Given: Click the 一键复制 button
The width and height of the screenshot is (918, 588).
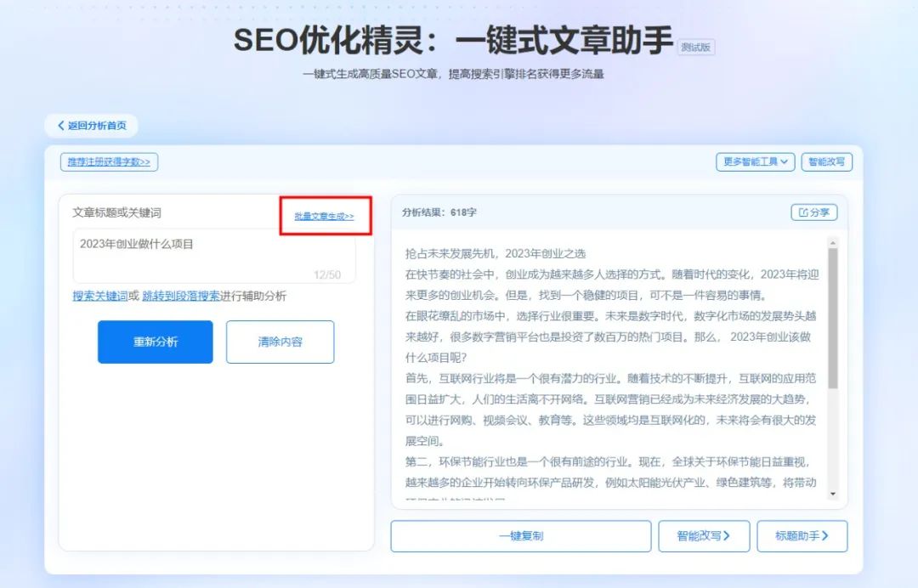Looking at the screenshot, I should coord(519,535).
